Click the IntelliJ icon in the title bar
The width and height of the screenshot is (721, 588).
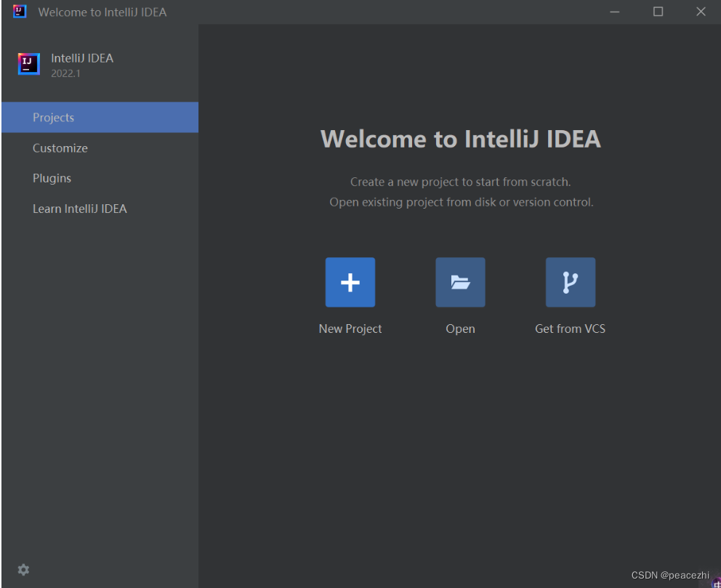(20, 12)
